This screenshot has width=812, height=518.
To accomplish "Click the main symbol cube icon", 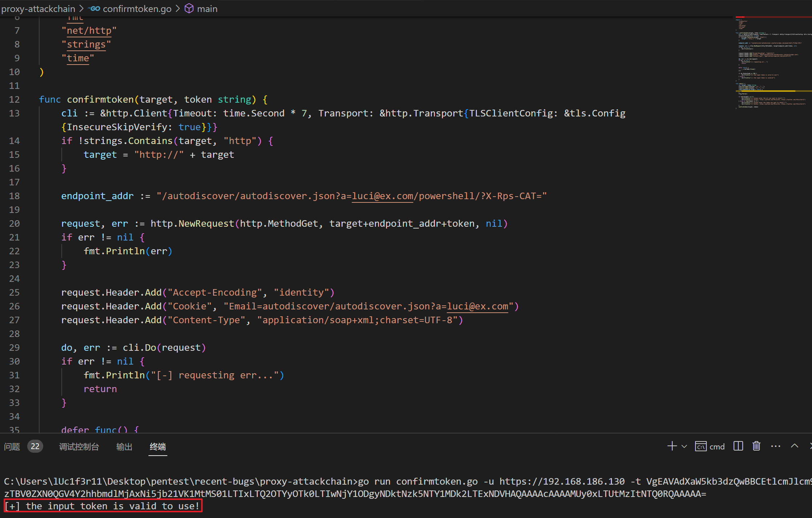I will pos(189,9).
